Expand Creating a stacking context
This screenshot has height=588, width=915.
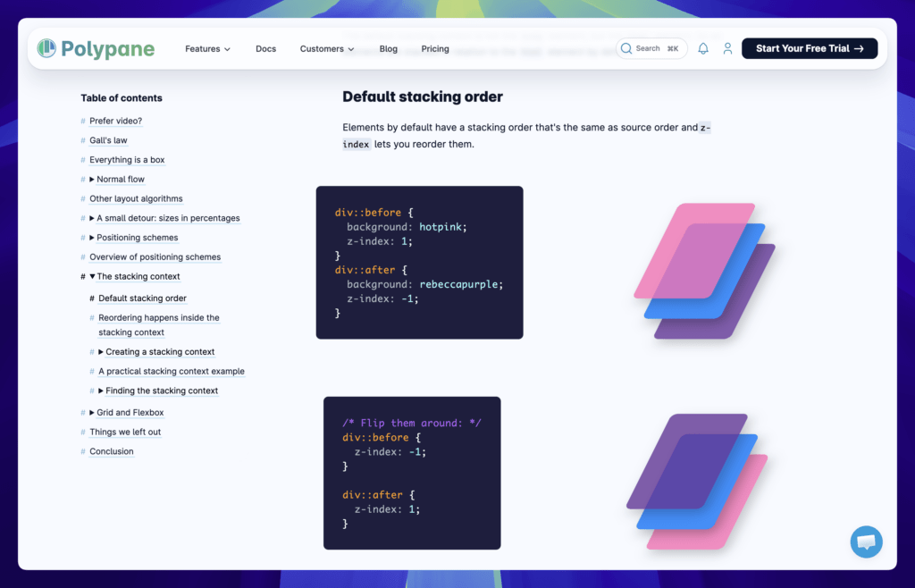(x=102, y=352)
